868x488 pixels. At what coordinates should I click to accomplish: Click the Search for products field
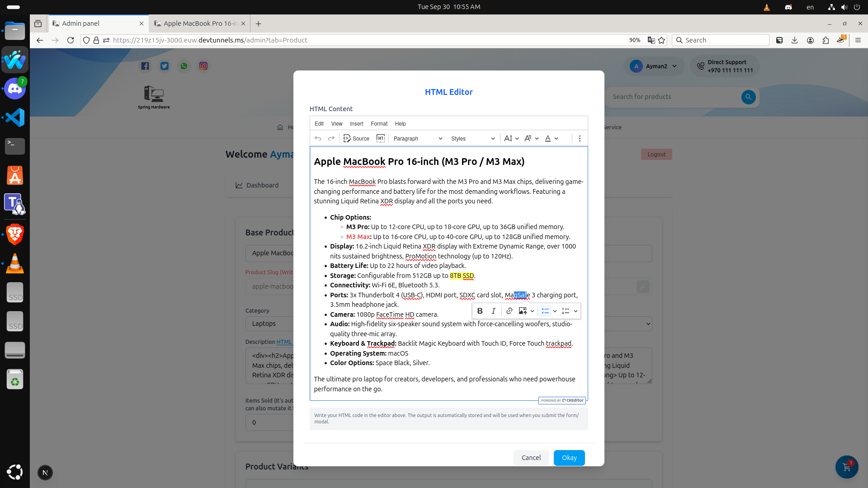pos(669,97)
